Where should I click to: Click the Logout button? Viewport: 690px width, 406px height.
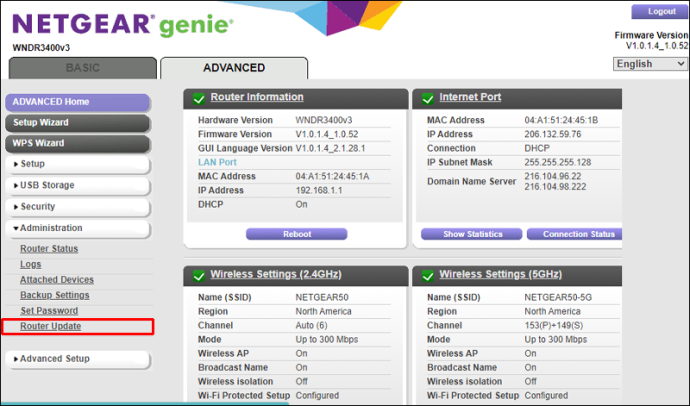coord(660,12)
